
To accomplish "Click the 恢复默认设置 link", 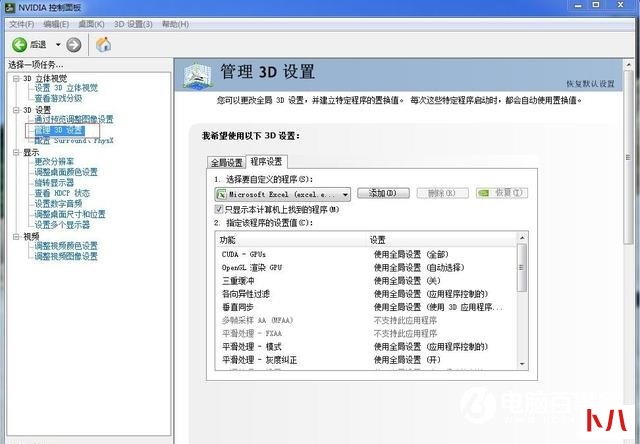I will pyautogui.click(x=590, y=84).
